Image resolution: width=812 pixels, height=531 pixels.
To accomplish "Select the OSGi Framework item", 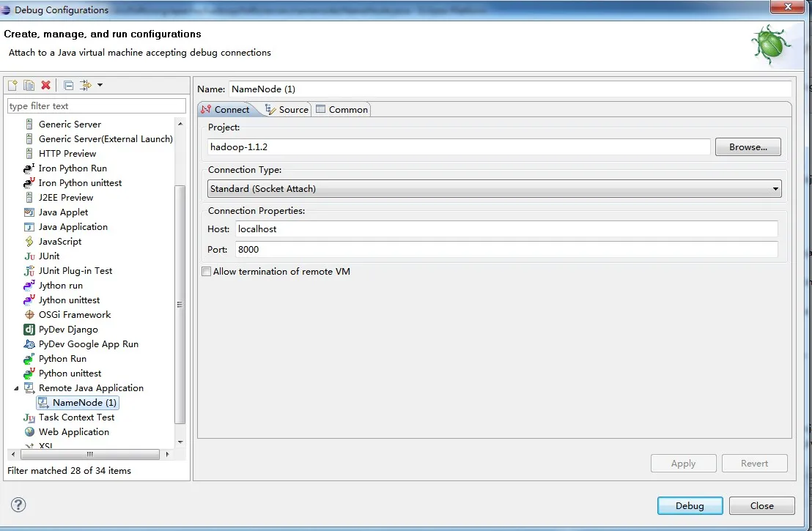I will [75, 315].
